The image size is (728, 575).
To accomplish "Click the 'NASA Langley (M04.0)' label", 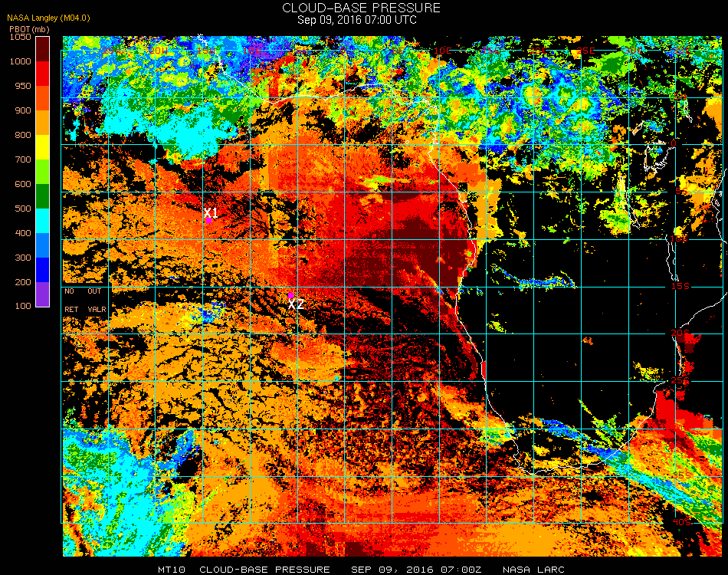I will (x=48, y=18).
